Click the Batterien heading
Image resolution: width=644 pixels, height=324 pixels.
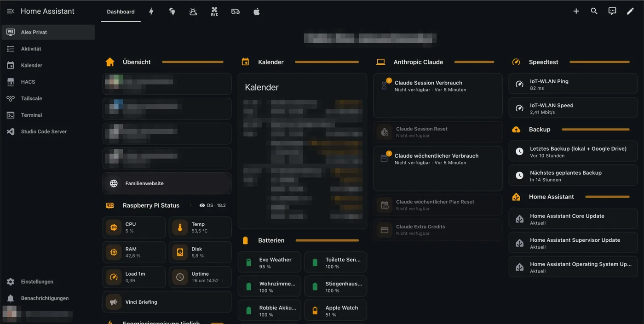(x=271, y=240)
